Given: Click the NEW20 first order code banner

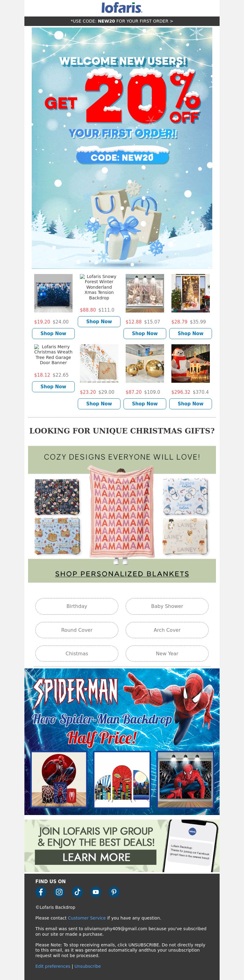Looking at the screenshot, I should (122, 21).
